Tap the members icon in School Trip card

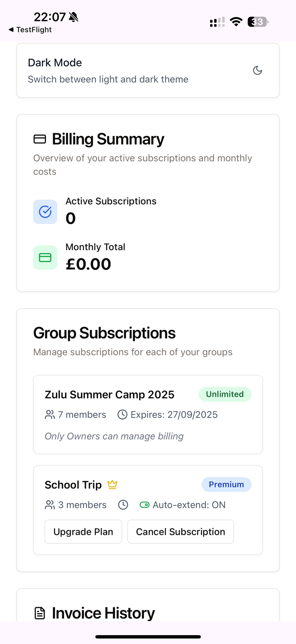(50, 505)
